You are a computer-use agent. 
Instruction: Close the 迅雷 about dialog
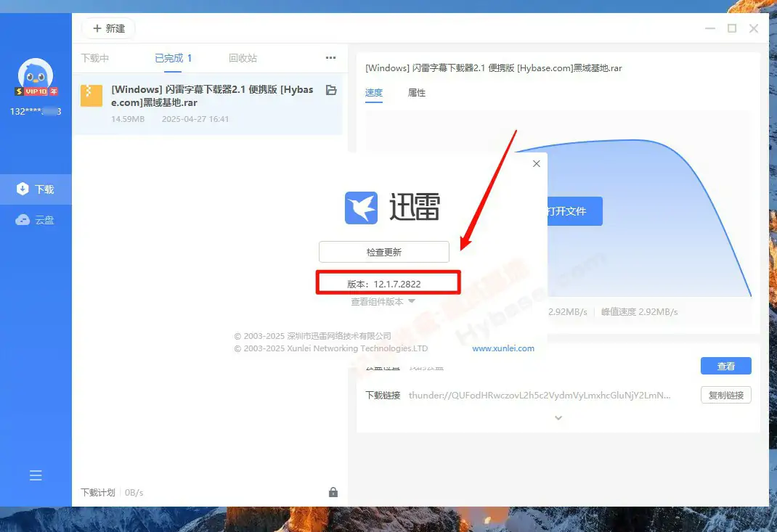pyautogui.click(x=536, y=163)
